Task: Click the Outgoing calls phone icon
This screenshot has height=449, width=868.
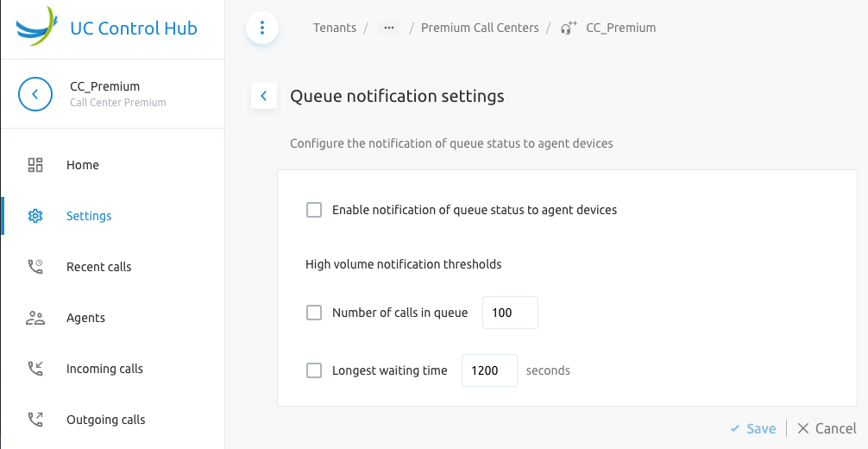Action: pyautogui.click(x=35, y=420)
